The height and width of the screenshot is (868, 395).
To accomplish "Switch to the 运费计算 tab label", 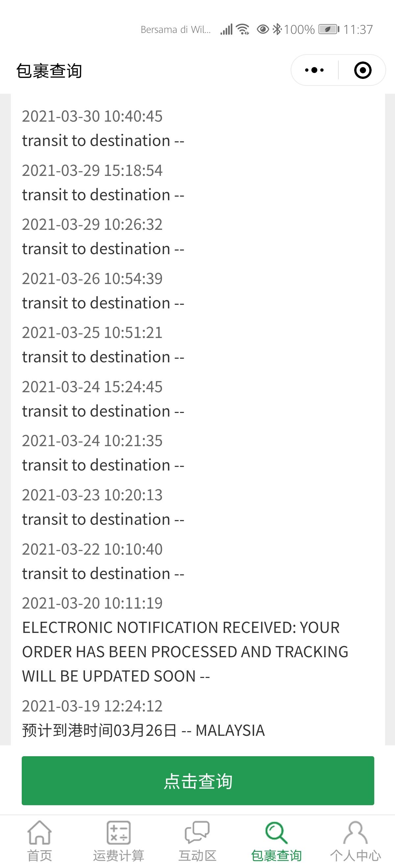I will tap(118, 856).
